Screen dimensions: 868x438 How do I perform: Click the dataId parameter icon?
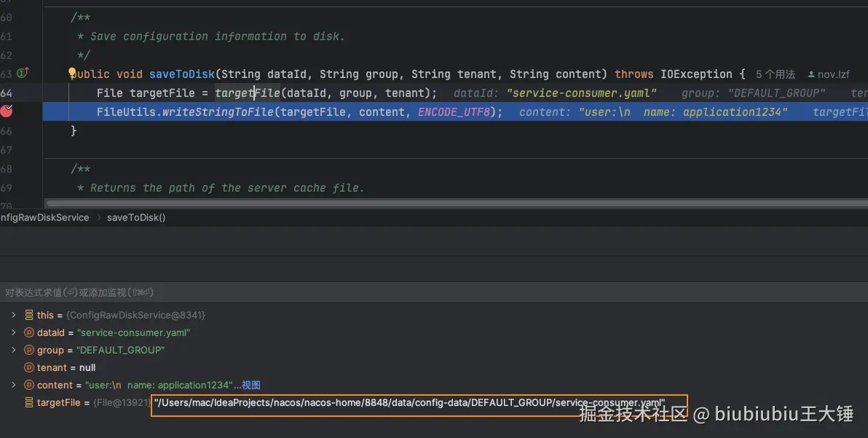tap(29, 332)
